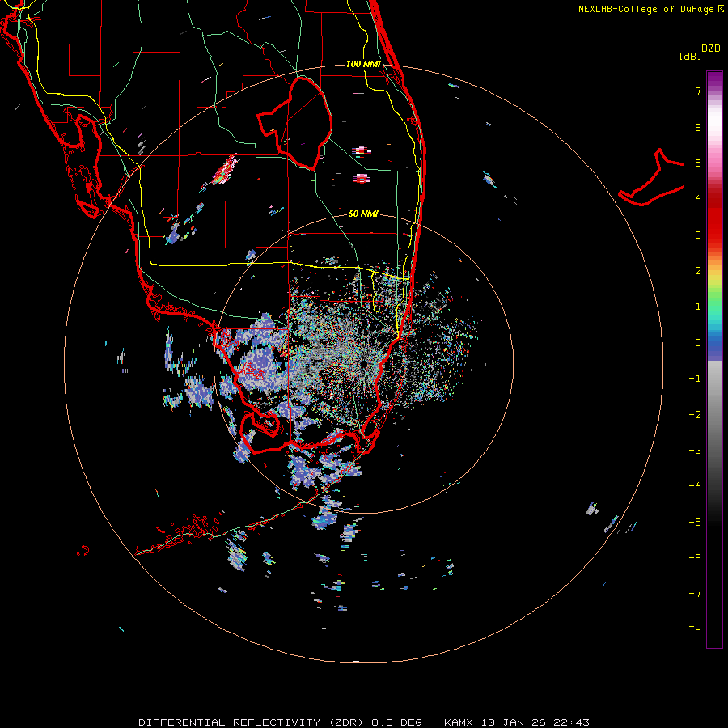Click the 1 value on the color scale

[x=698, y=307]
